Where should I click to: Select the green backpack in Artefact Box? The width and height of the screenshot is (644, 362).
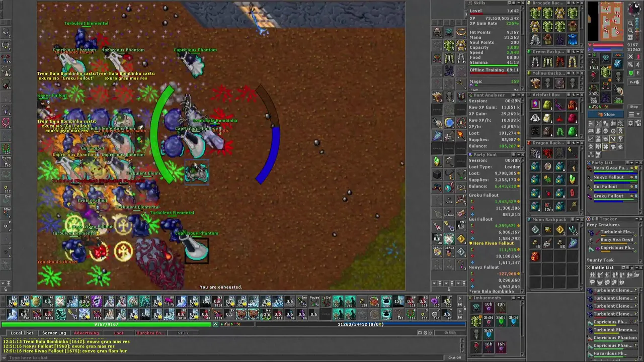tap(573, 132)
